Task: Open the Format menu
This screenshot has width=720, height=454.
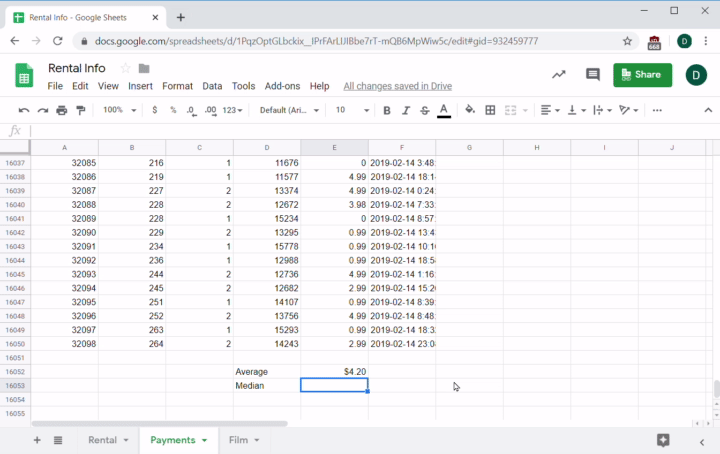Action: (177, 87)
